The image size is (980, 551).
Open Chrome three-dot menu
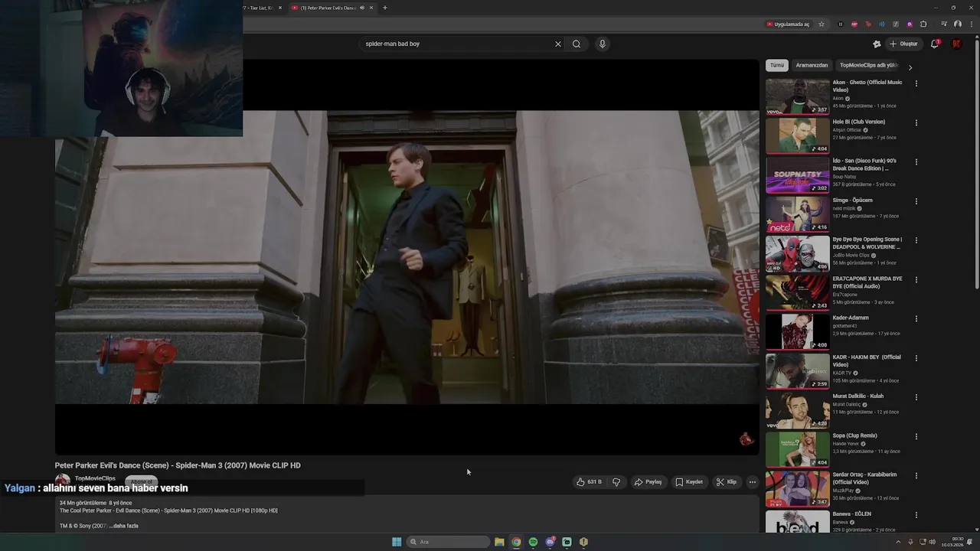[970, 24]
